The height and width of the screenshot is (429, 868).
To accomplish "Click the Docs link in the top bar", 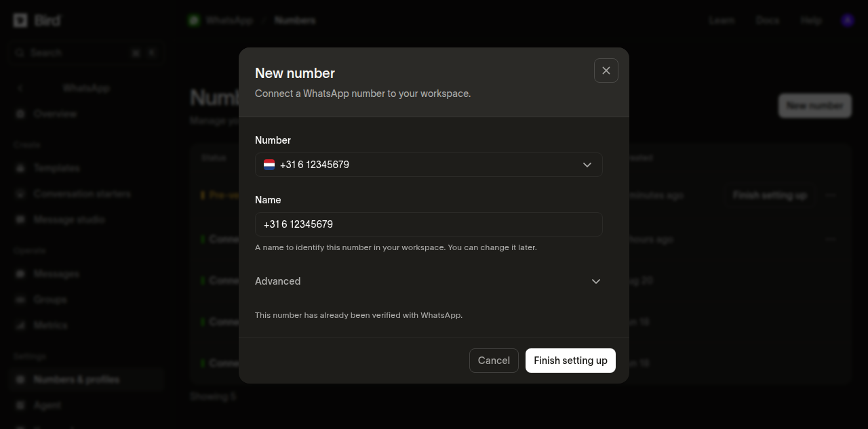I will click(x=768, y=20).
